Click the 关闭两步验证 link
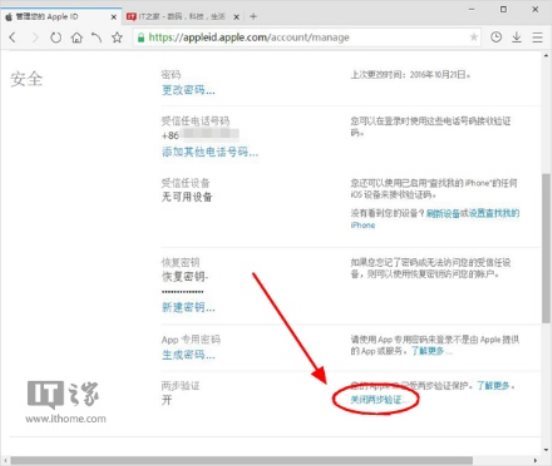Viewport: 552px width, 466px height. [x=376, y=399]
